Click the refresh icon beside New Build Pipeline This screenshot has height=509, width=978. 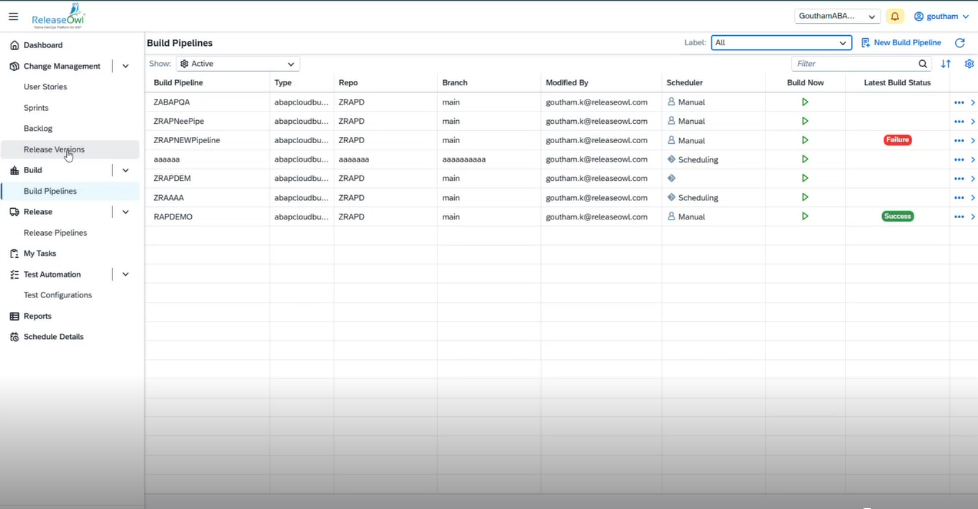[x=959, y=43]
